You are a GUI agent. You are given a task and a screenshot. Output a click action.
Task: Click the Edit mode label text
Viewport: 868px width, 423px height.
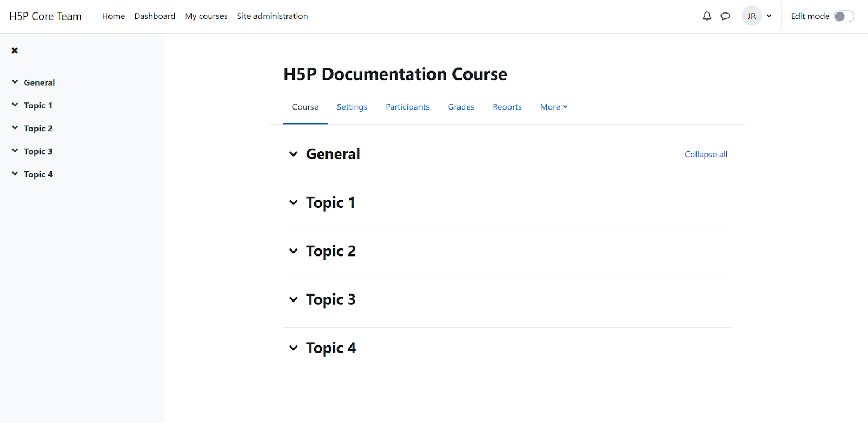coord(810,16)
